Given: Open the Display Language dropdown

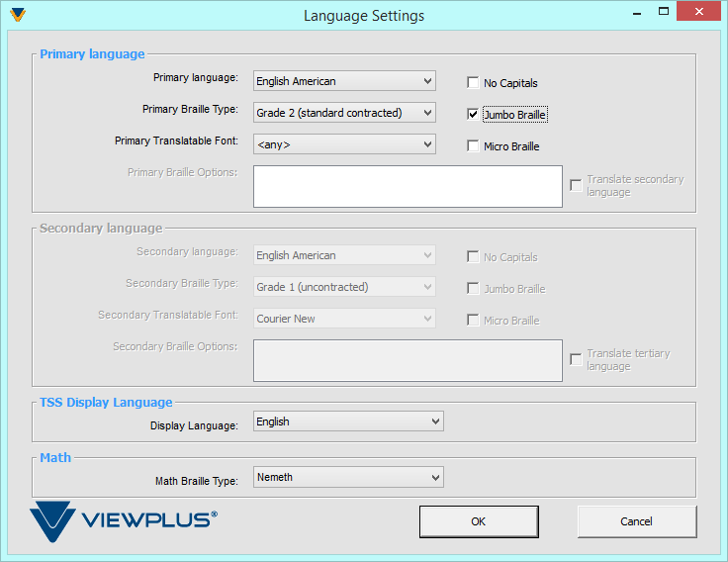Looking at the screenshot, I should tap(348, 421).
